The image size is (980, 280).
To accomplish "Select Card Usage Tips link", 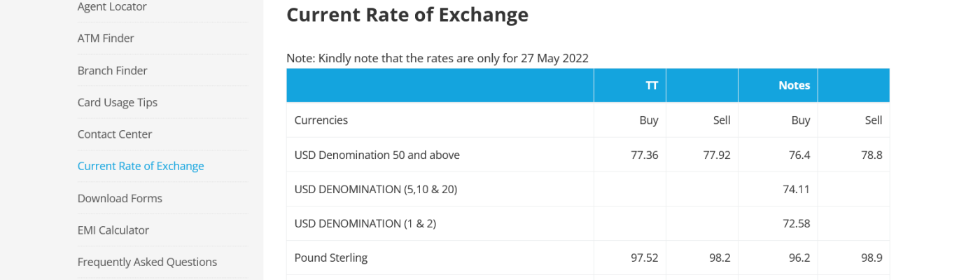I will pos(117,102).
